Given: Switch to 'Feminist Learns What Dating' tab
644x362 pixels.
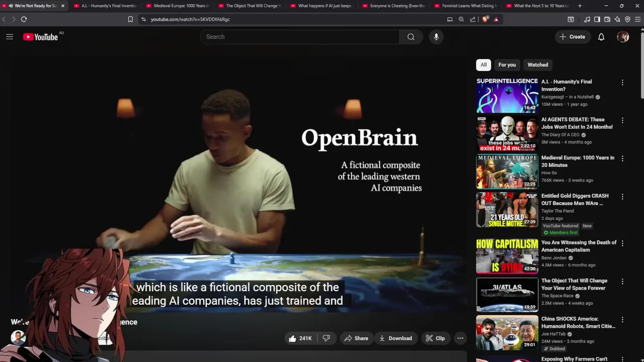Looking at the screenshot, I should click(465, 6).
